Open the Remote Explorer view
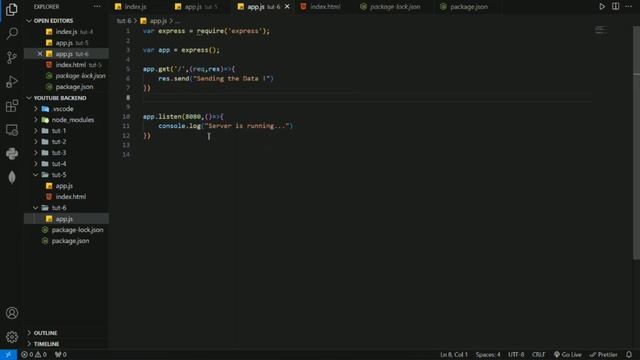The width and height of the screenshot is (640, 360). tap(12, 130)
